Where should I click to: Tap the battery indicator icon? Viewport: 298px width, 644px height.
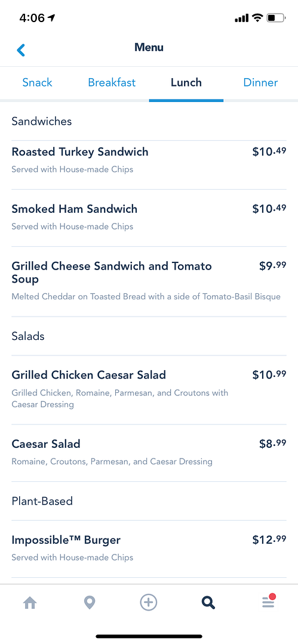tap(276, 18)
